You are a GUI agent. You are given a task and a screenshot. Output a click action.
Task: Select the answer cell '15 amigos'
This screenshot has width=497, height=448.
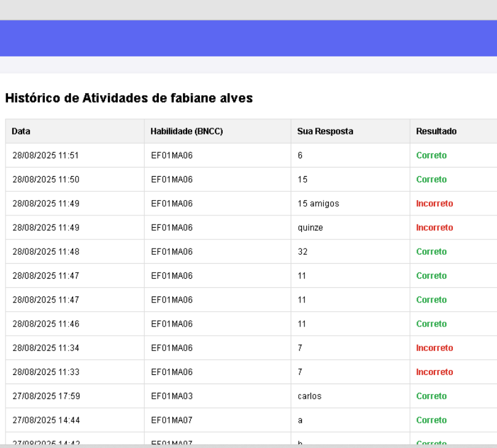point(318,204)
